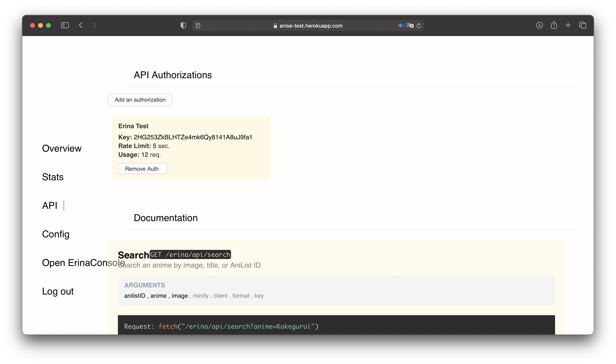Show downloads icon
Image resolution: width=616 pixels, height=364 pixels.
539,25
